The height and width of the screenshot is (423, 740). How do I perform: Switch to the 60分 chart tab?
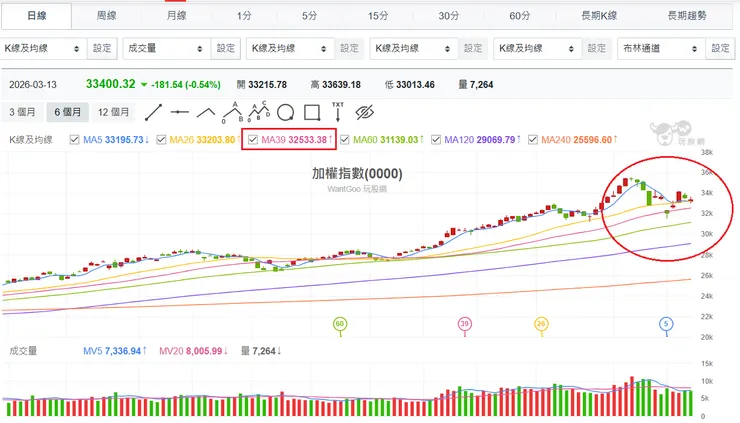click(x=519, y=16)
